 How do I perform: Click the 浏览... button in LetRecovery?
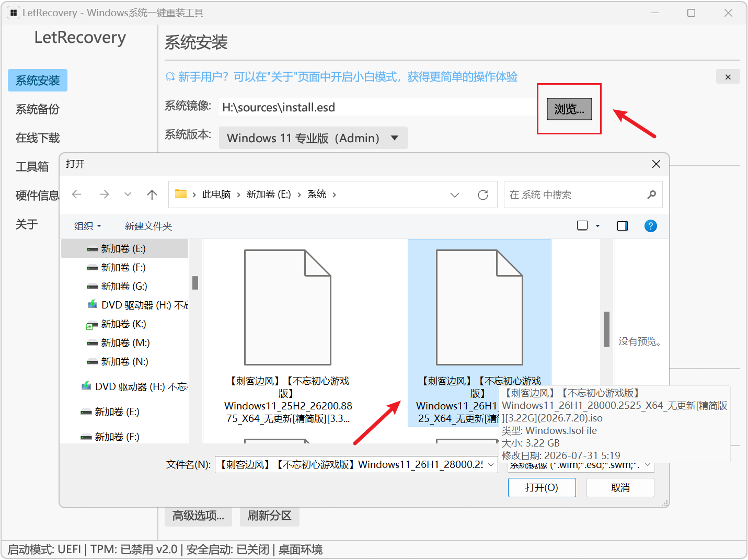pos(569,109)
